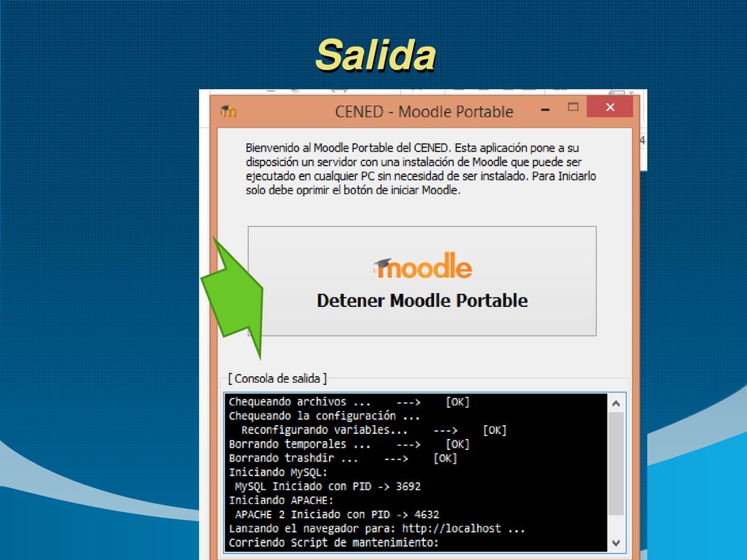Click the 'Iniciando APACHE:' console line
747x560 pixels.
[281, 500]
